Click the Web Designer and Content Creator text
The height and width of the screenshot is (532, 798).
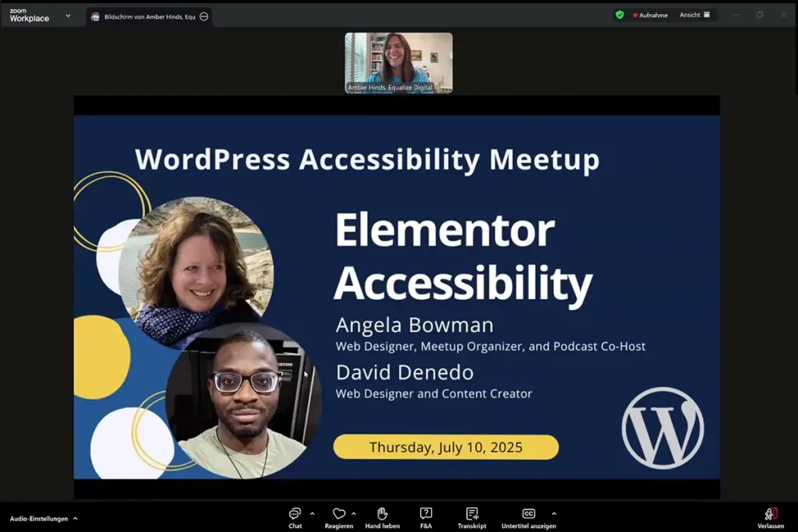click(433, 393)
